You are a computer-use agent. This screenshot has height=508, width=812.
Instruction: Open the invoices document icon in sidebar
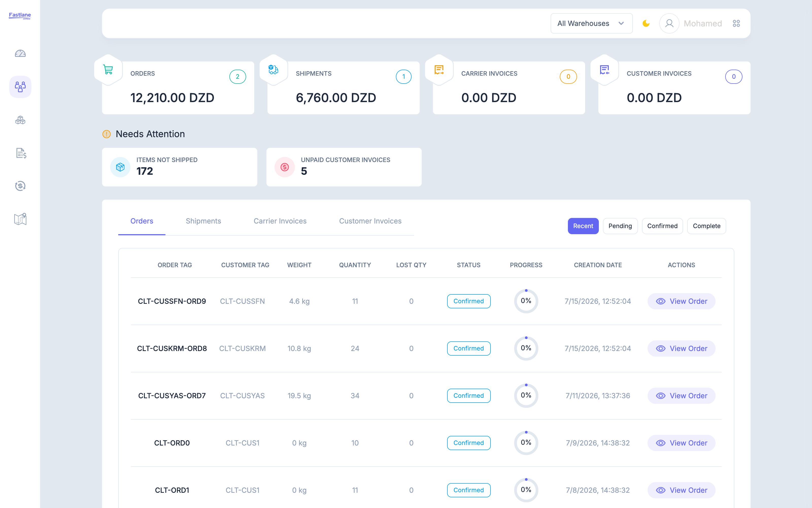tap(21, 153)
